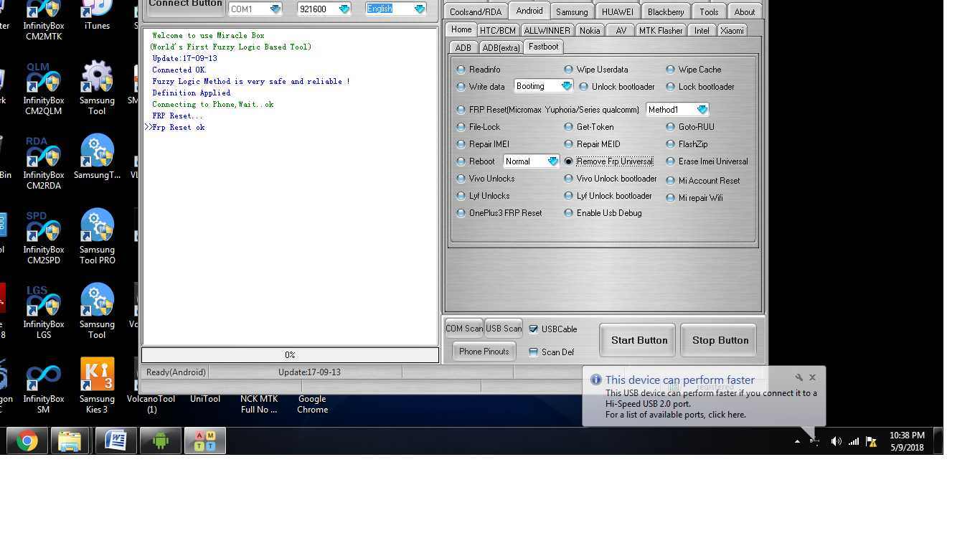Select Enable Usb Debug option
Screen dimensions: 980x551
coord(603,213)
